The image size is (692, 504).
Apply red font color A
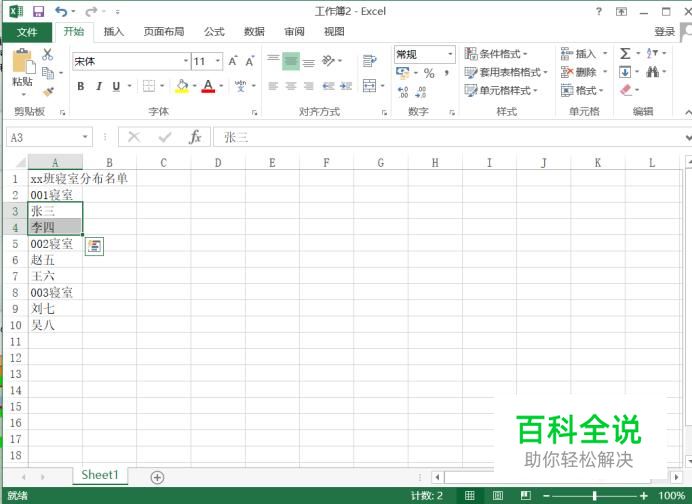click(208, 86)
